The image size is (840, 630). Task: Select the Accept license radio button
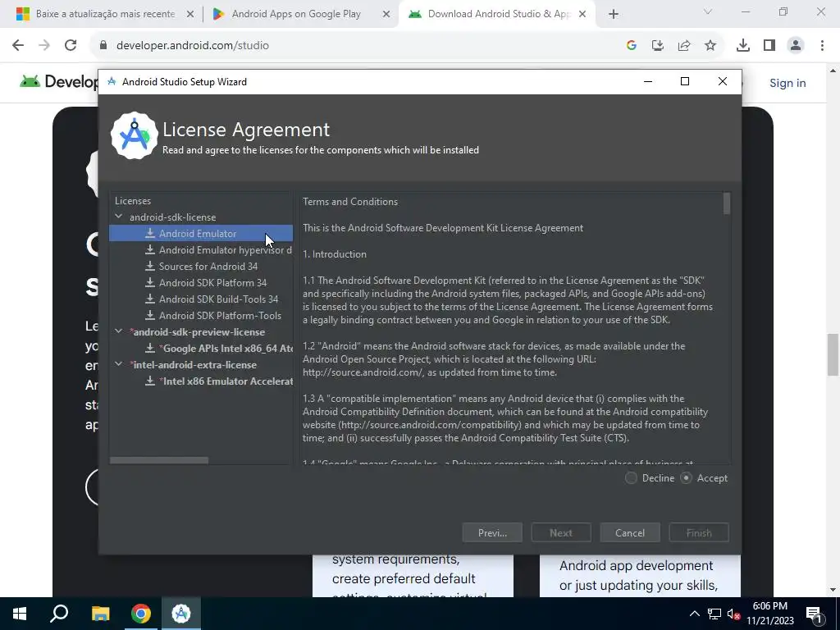687,478
